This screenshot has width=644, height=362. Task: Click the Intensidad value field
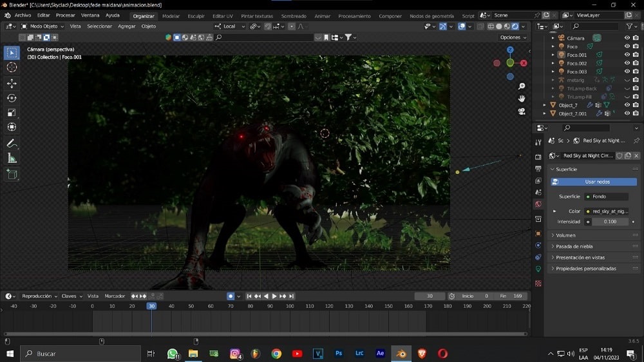[609, 222]
